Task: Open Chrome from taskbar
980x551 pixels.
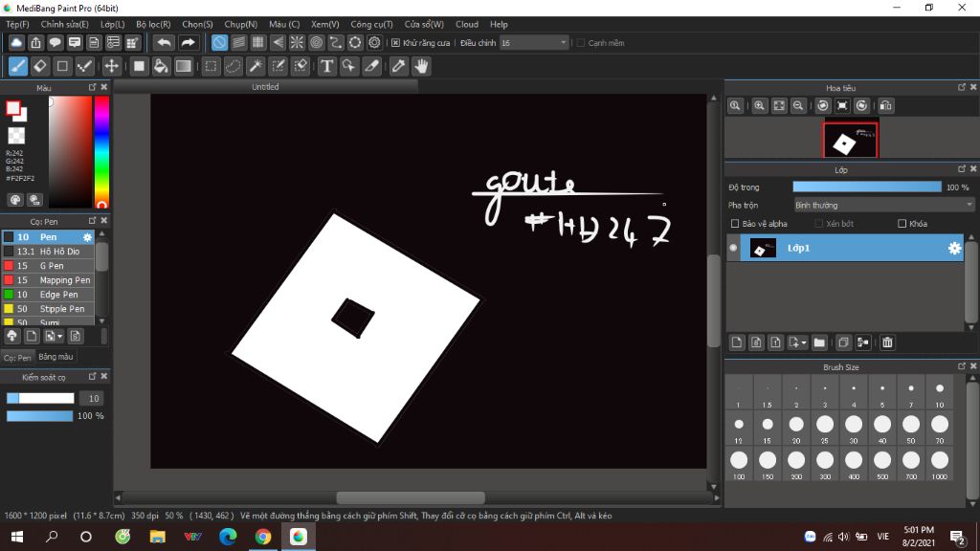Action: (263, 537)
